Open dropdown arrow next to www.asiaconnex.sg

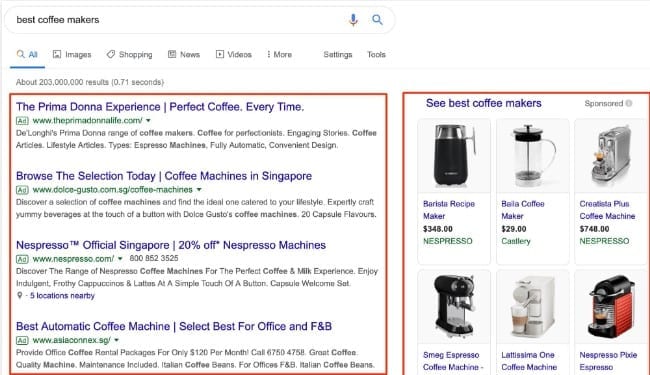tap(116, 340)
